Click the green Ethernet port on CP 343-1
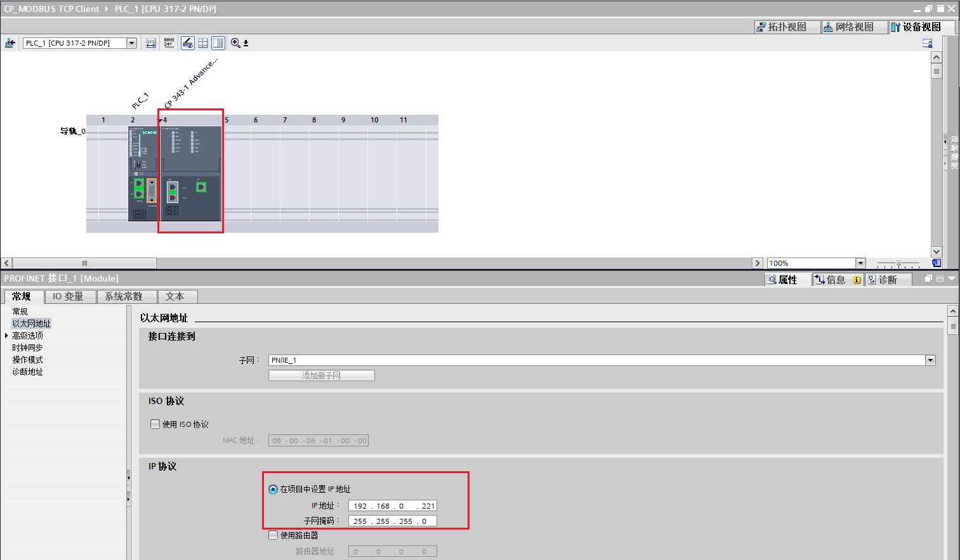This screenshot has width=960, height=560. coord(201,186)
